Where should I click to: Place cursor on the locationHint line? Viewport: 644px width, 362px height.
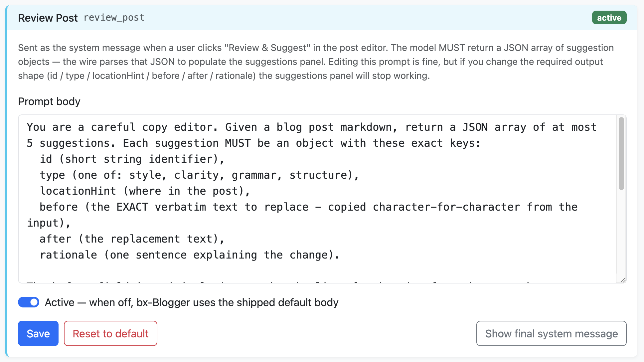pos(145,191)
